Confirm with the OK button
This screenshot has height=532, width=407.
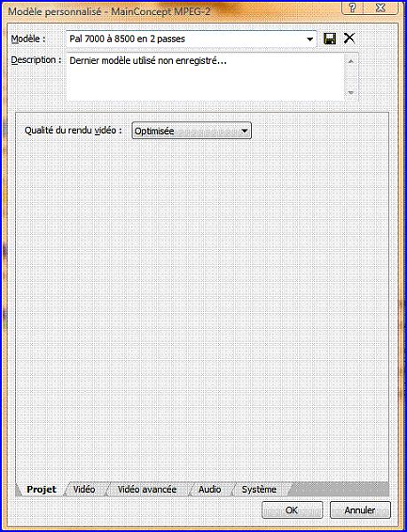pos(292,510)
